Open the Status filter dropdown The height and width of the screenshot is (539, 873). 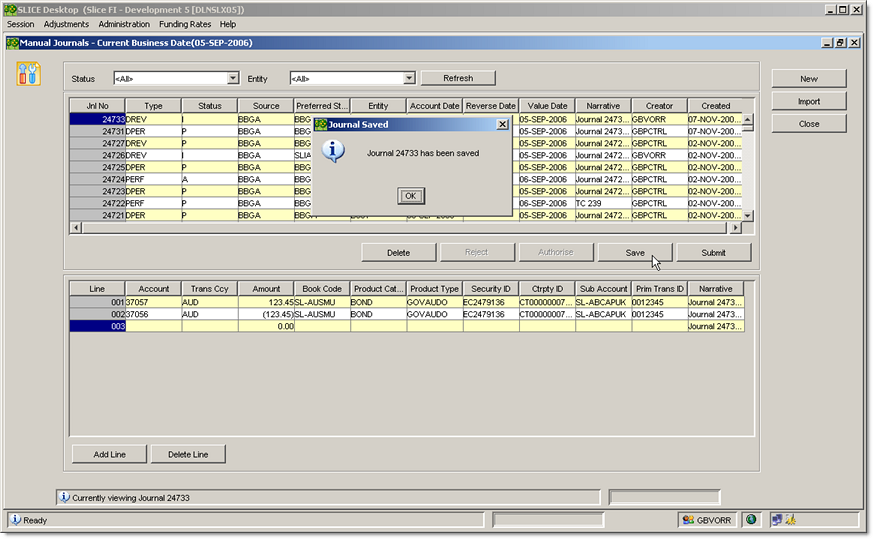coord(233,78)
